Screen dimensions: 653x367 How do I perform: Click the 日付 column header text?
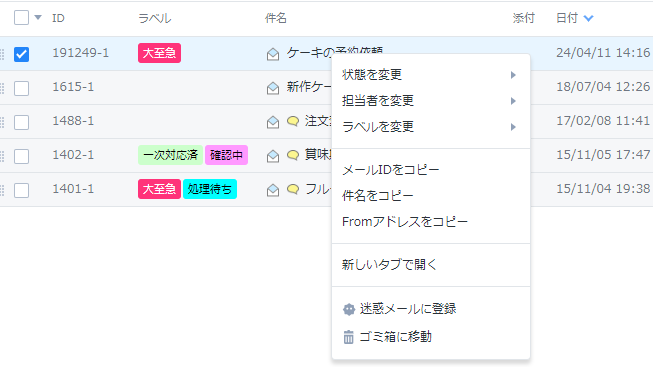pos(567,18)
